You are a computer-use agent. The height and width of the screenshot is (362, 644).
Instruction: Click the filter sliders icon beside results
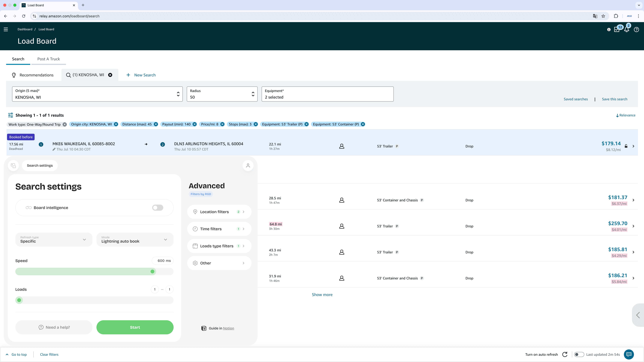coord(10,115)
